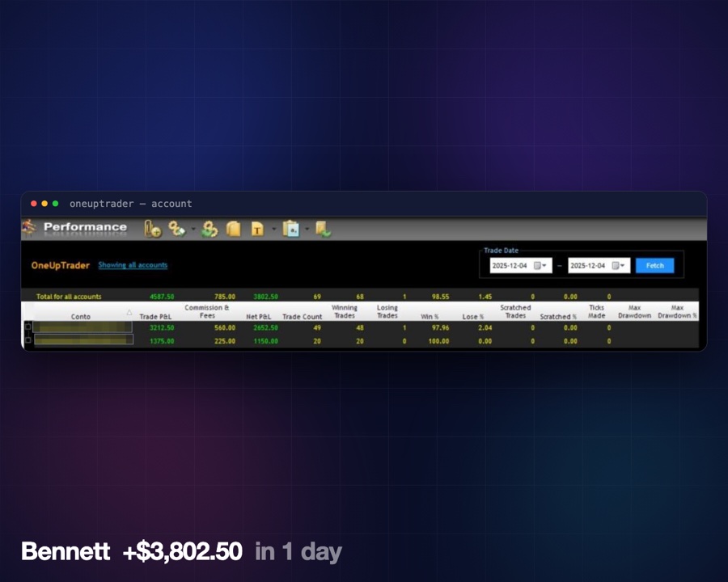Sort by the Trade Count column header
The height and width of the screenshot is (582, 728).
[303, 317]
